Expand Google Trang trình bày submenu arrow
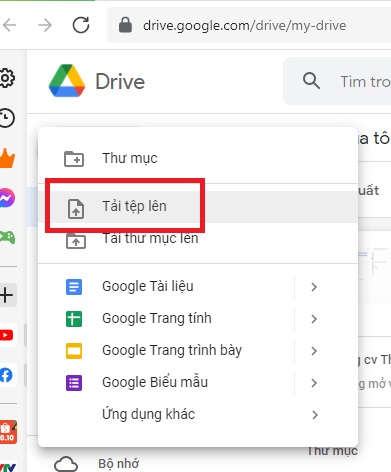391x472 pixels. 314,351
